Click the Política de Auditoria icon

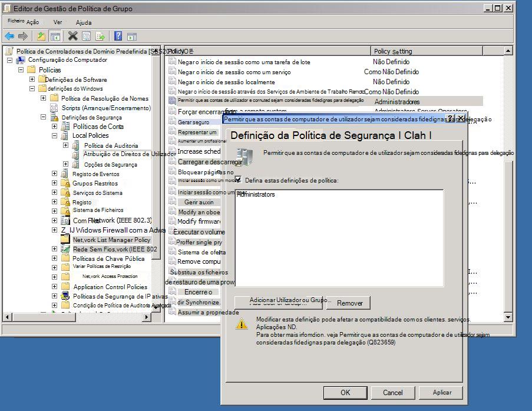click(75, 145)
